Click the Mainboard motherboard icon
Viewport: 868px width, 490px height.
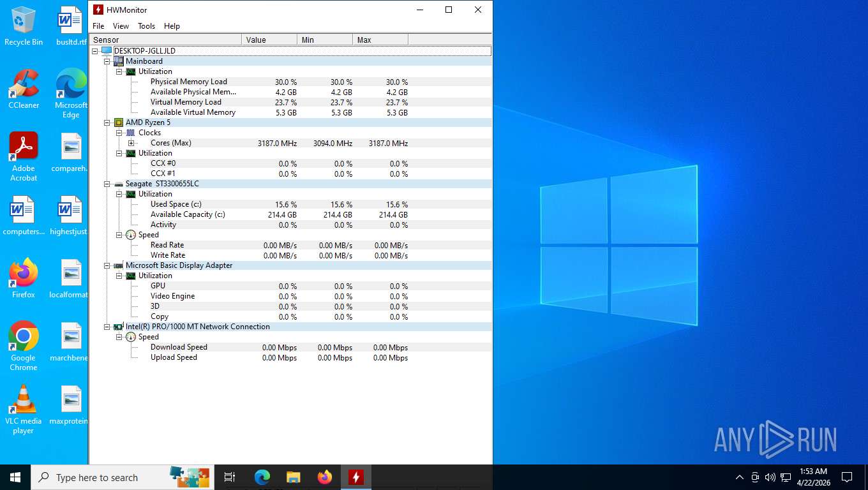(x=118, y=61)
